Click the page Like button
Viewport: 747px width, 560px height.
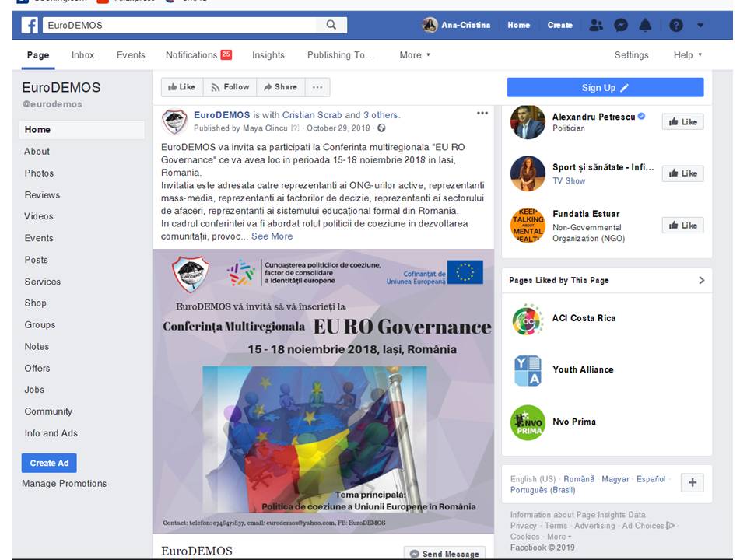coord(182,87)
